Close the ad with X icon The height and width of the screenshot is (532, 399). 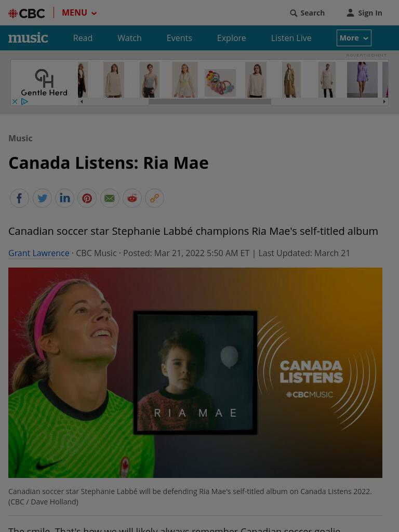pyautogui.click(x=15, y=101)
